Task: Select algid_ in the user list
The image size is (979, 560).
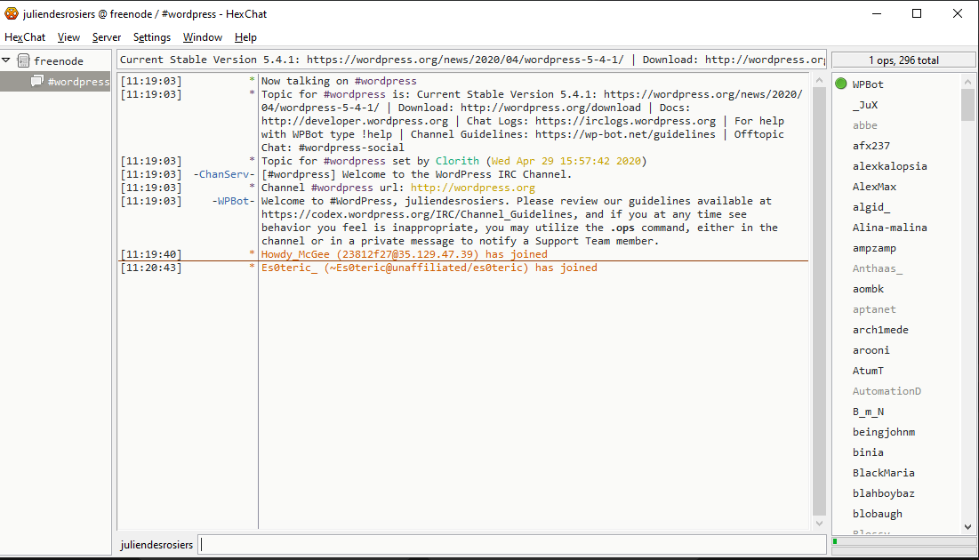Action: [x=871, y=207]
